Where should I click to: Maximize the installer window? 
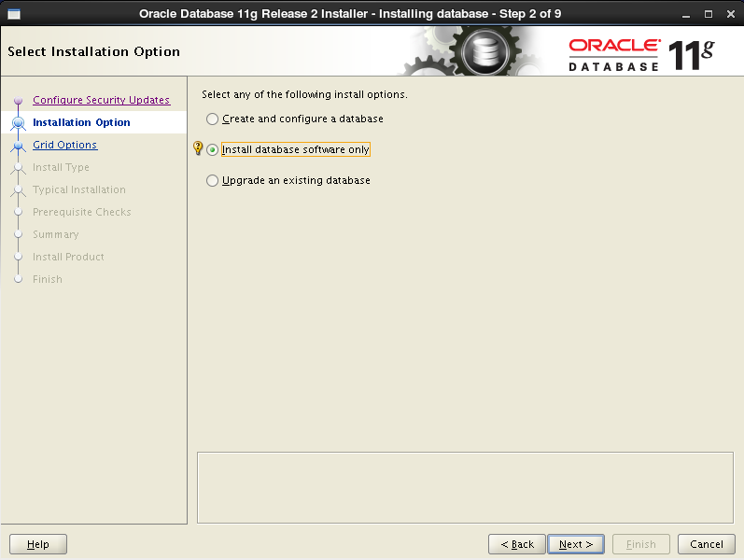(708, 14)
